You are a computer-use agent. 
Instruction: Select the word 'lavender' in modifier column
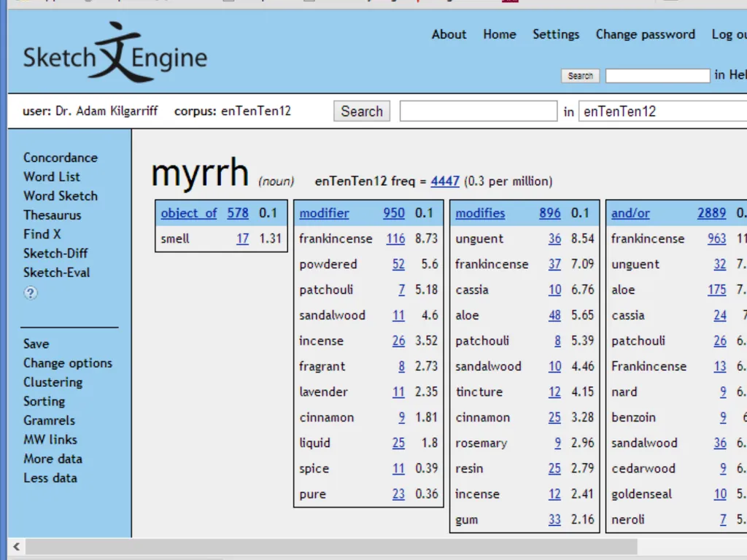323,392
